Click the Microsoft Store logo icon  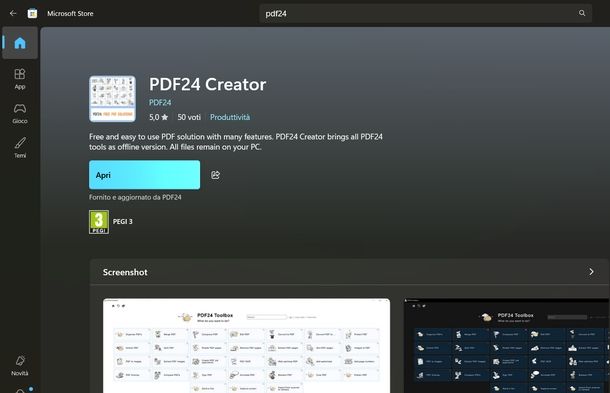(32, 13)
